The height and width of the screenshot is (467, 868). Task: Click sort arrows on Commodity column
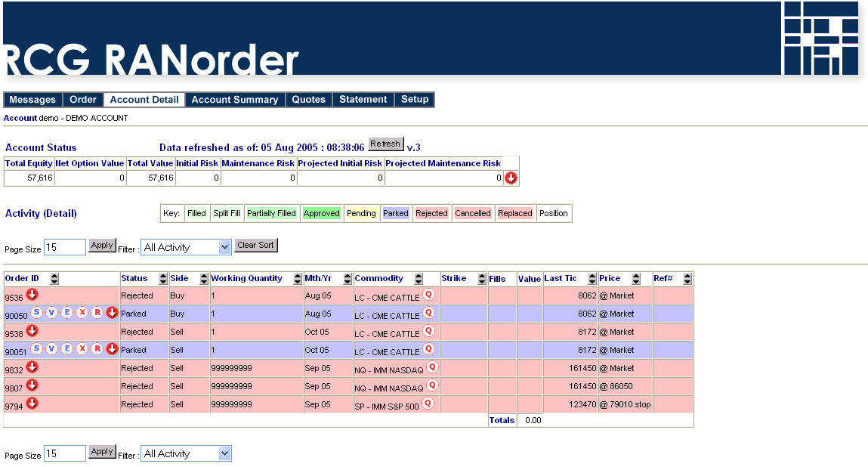419,279
